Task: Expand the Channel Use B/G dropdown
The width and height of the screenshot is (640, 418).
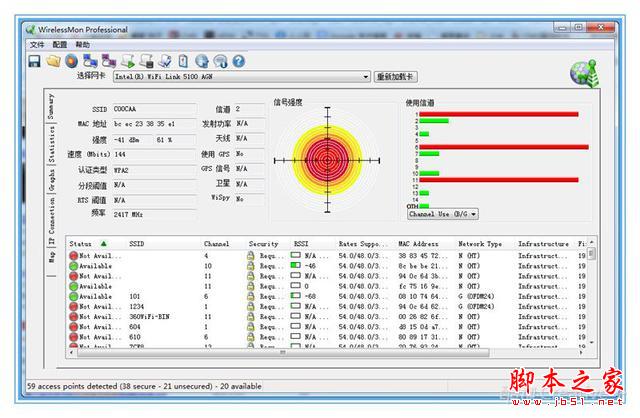Action: [473, 214]
